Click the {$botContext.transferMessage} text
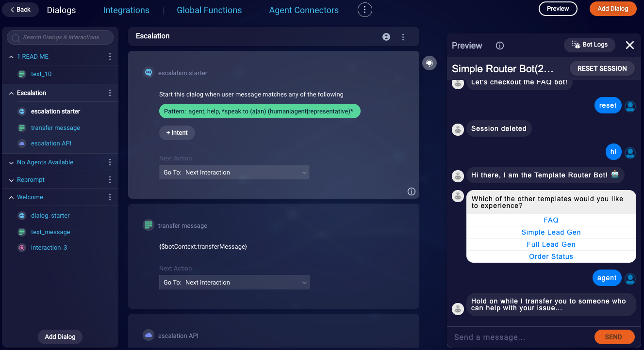 click(203, 247)
